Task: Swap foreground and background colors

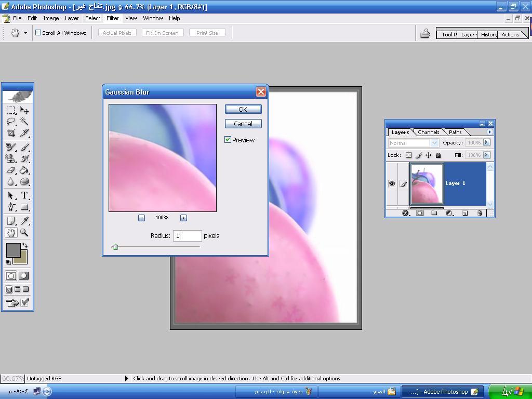Action: (x=25, y=245)
